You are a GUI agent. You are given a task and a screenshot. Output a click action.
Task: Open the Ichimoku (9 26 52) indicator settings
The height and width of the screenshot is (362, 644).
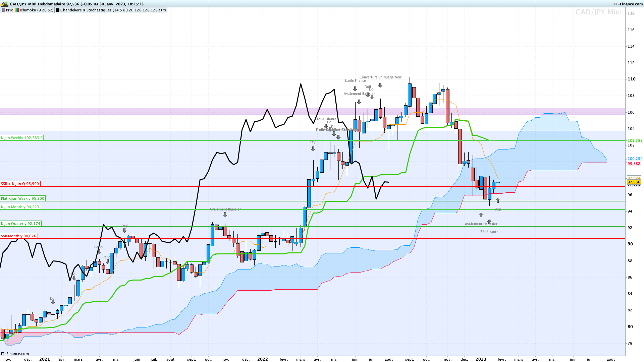pyautogui.click(x=35, y=10)
